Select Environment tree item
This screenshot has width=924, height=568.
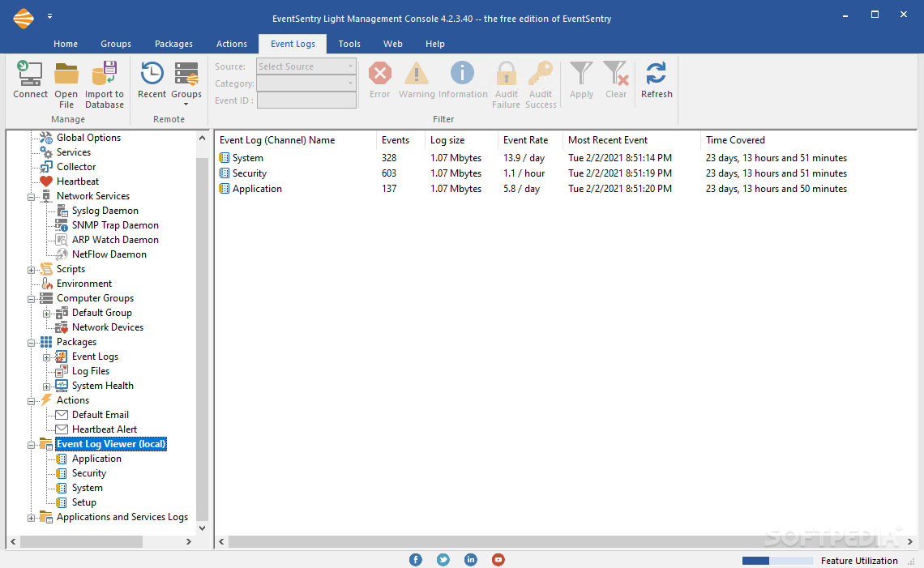pyautogui.click(x=84, y=284)
